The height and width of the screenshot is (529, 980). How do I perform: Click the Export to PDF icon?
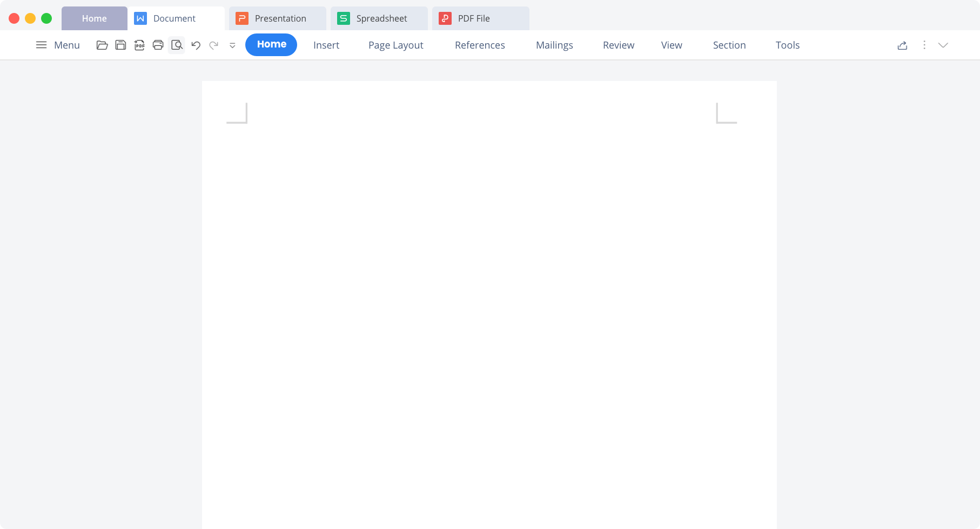coord(139,45)
